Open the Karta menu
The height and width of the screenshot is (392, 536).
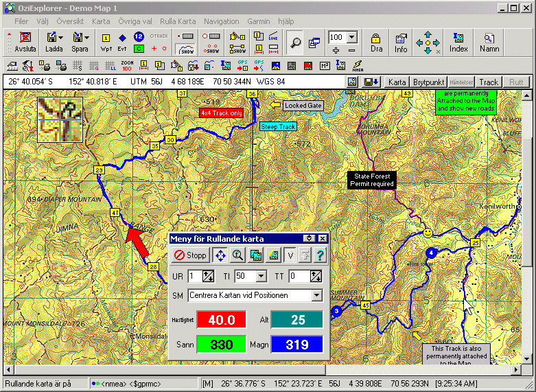pyautogui.click(x=101, y=21)
